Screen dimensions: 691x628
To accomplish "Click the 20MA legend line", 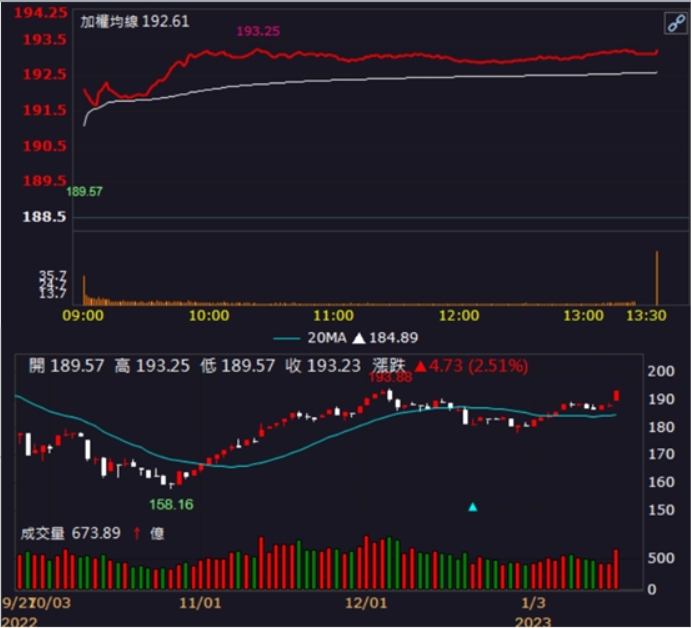I will [287, 338].
